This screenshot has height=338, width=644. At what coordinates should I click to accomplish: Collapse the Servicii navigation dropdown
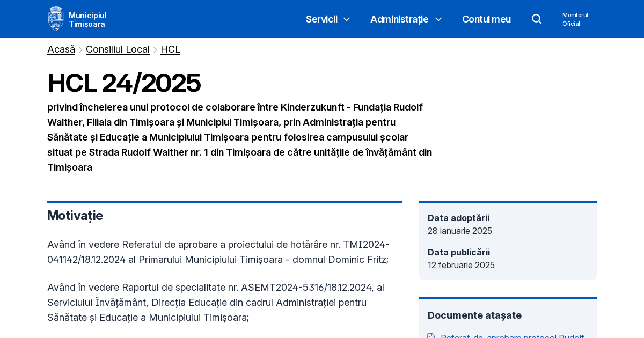(x=346, y=19)
